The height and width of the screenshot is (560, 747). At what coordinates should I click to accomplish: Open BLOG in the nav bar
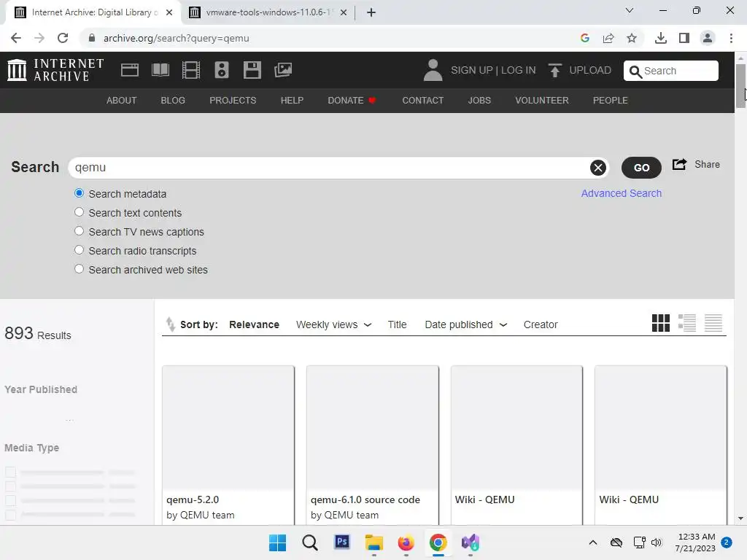point(173,101)
